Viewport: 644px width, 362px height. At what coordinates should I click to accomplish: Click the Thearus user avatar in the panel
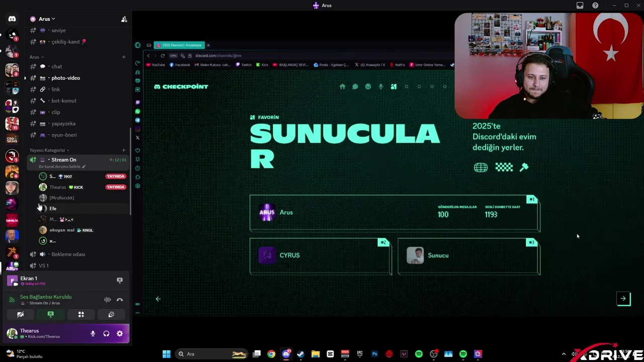12,333
